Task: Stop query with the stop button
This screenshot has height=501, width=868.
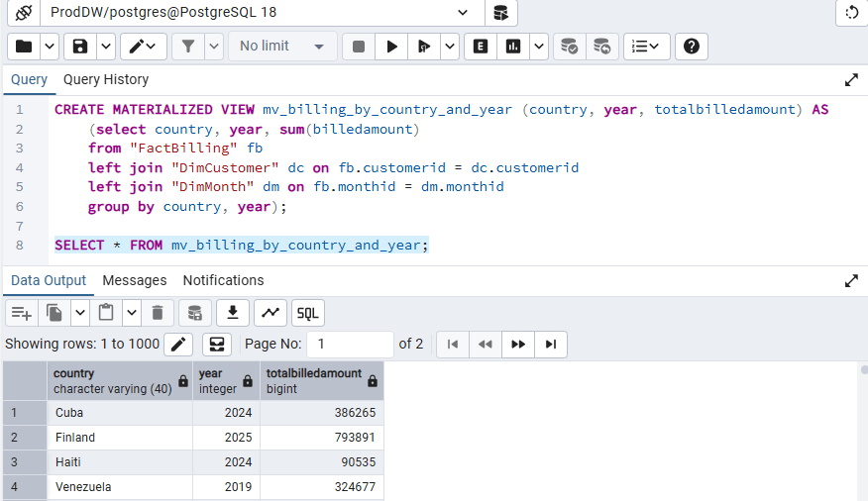Action: [359, 47]
